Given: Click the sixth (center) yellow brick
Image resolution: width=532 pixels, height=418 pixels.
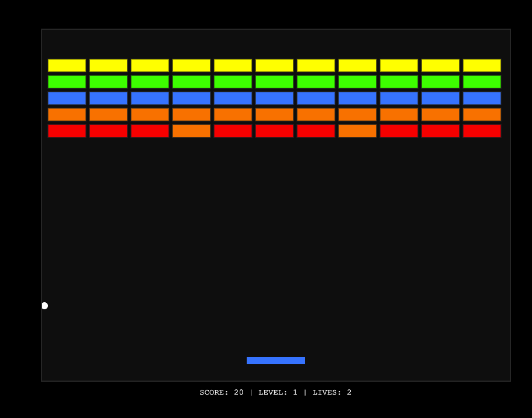Looking at the screenshot, I should click(x=275, y=65).
